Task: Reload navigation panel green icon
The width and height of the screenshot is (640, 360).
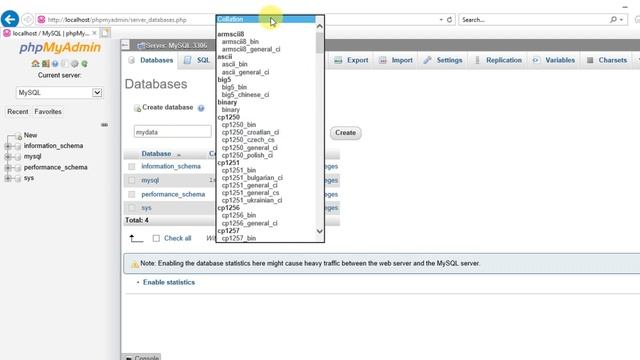Action: pyautogui.click(x=84, y=64)
